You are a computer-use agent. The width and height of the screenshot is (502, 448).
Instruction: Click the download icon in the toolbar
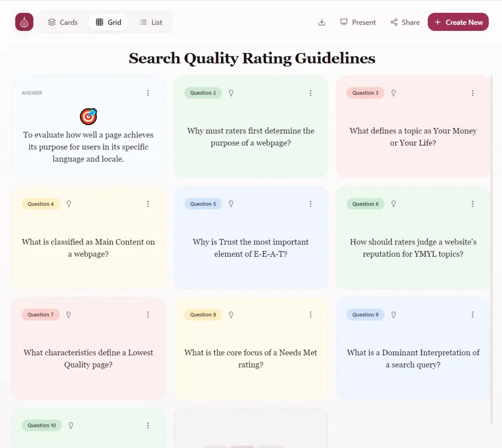322,22
